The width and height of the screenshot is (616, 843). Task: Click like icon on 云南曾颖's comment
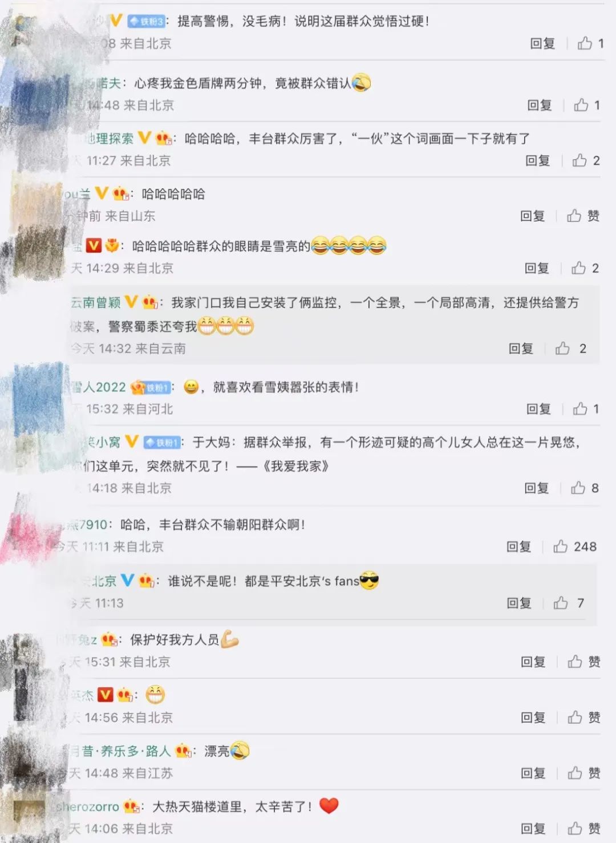(x=563, y=348)
